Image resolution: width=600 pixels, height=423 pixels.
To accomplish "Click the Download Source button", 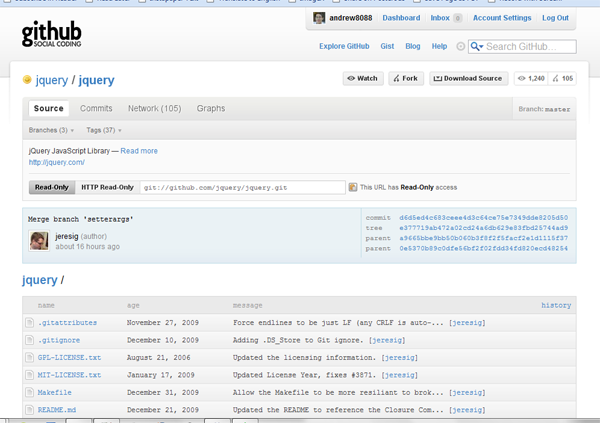I will click(x=468, y=78).
